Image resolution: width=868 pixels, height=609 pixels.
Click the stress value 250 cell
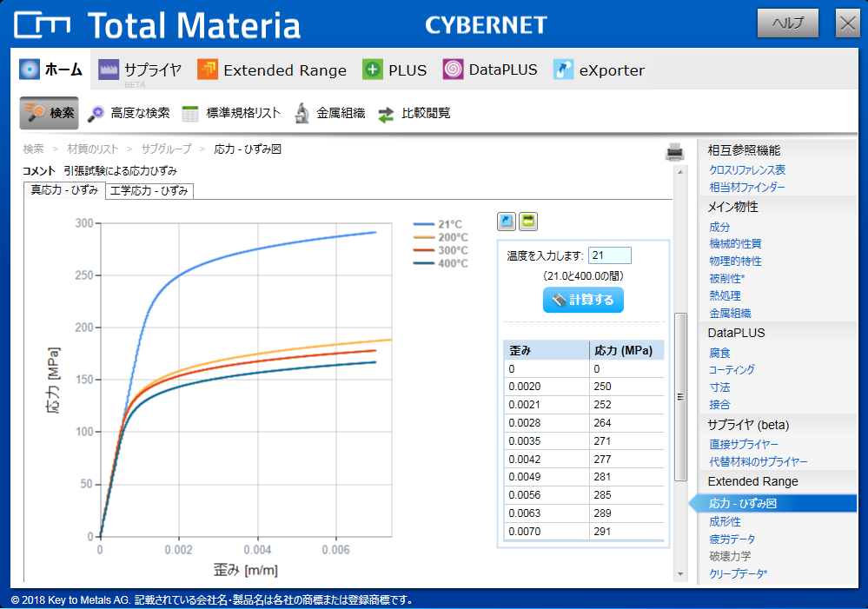(626, 387)
